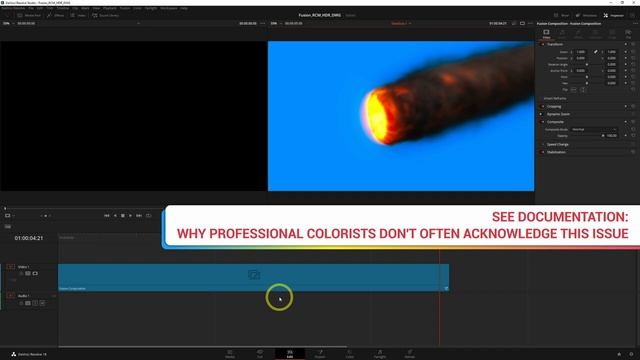Viewport: 640px width, 360px height.
Task: Open the Playback menu
Action: [110, 8]
